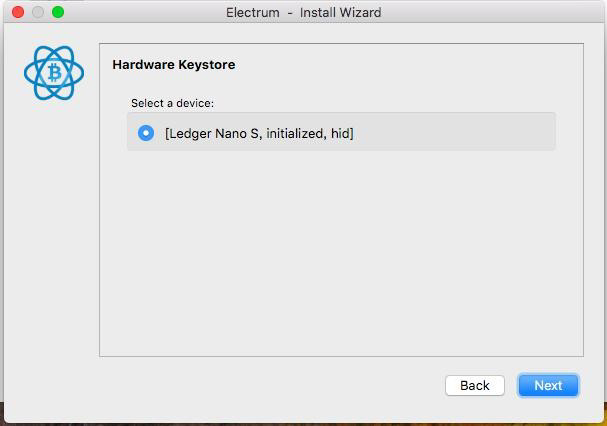Click the 'Electrum - Install Wizard' title bar
607x426 pixels.
tap(304, 12)
